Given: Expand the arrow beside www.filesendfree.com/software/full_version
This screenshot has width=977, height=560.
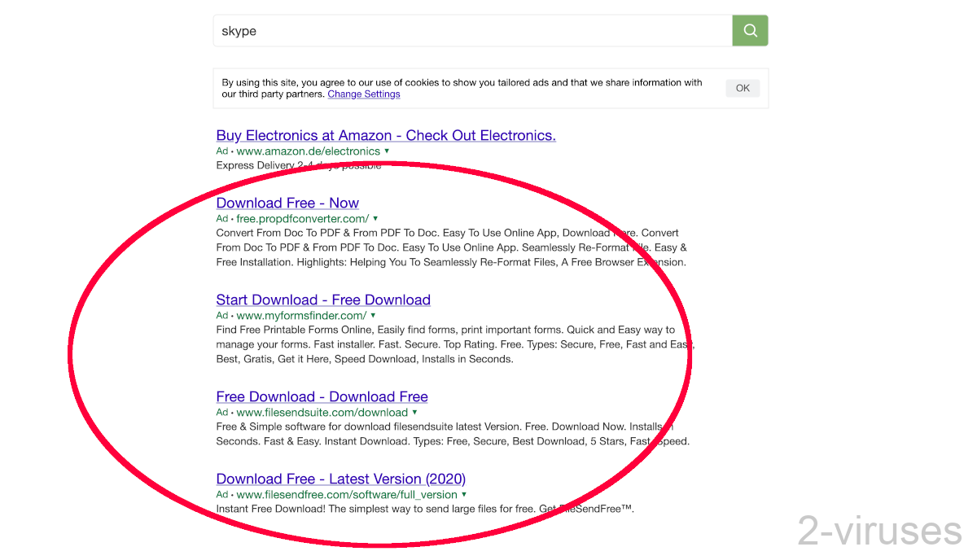Looking at the screenshot, I should (464, 494).
